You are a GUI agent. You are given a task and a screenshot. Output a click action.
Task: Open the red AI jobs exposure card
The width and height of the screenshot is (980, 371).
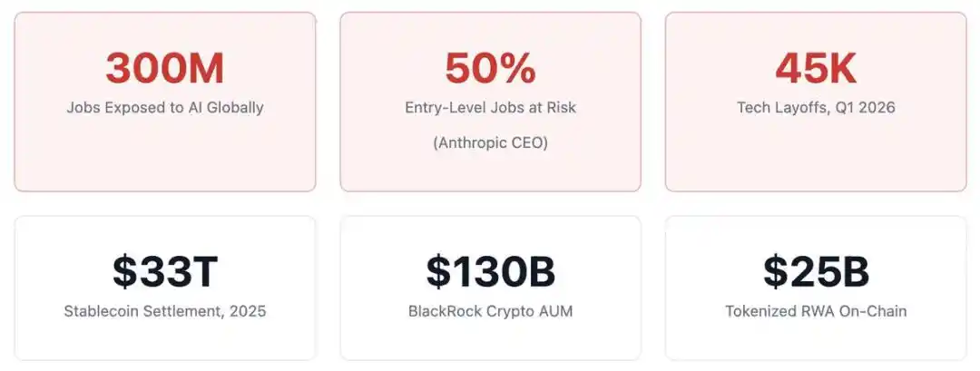click(165, 159)
